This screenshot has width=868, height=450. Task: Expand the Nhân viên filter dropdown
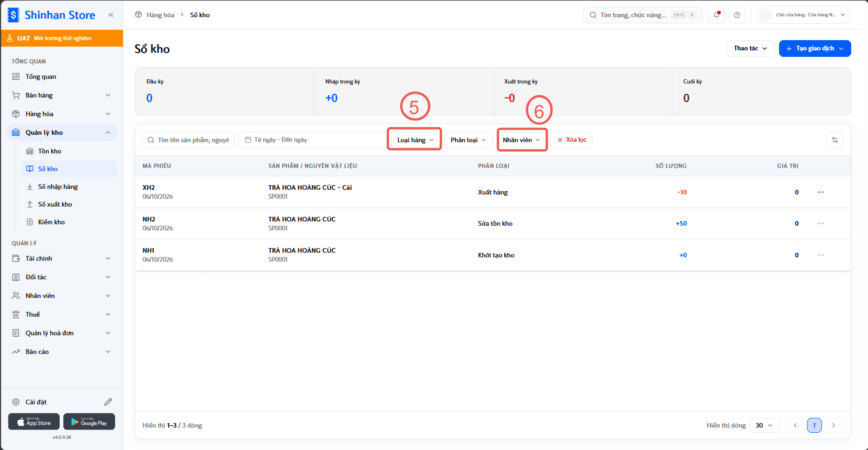[x=521, y=140]
